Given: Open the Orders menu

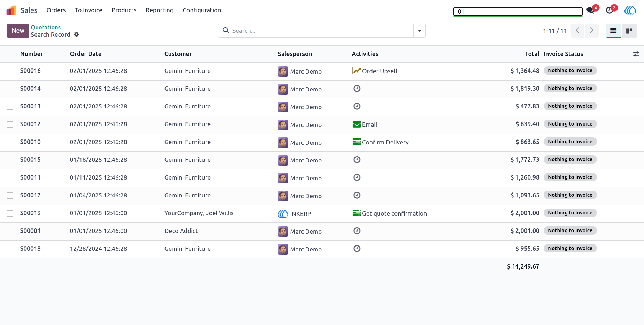Looking at the screenshot, I should [56, 10].
